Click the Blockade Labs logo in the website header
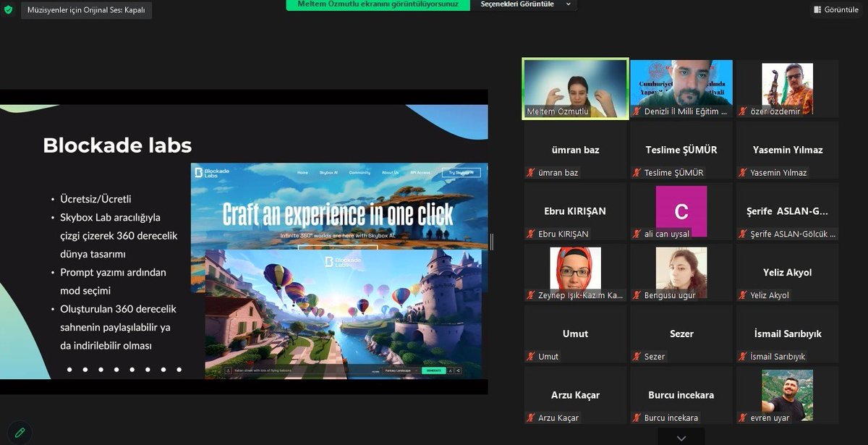Viewport: 868px width, 445px height. (x=213, y=173)
